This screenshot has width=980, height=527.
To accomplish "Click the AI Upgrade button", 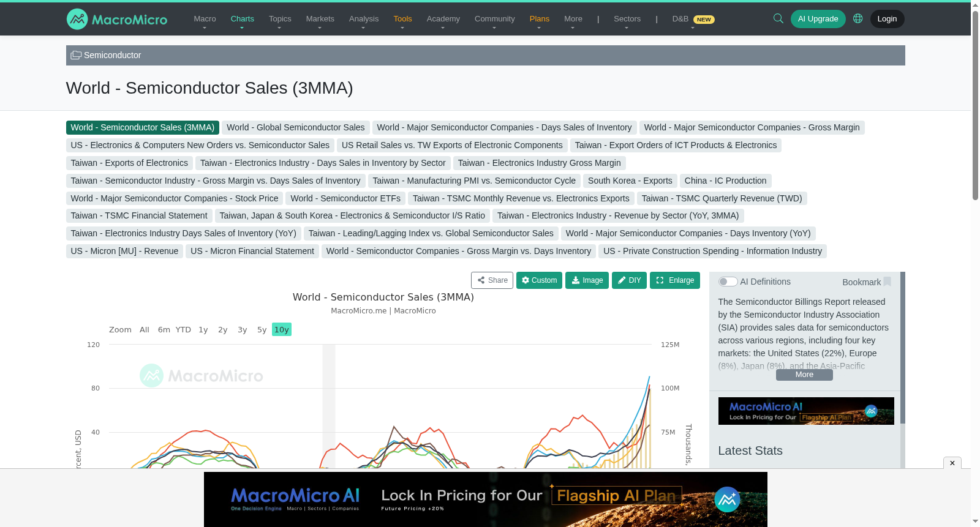I will 818,19.
